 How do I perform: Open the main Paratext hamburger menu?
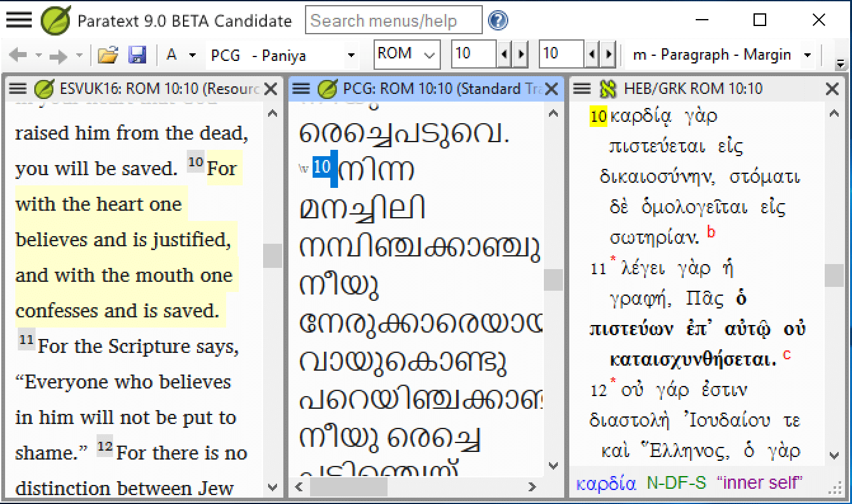(x=19, y=20)
